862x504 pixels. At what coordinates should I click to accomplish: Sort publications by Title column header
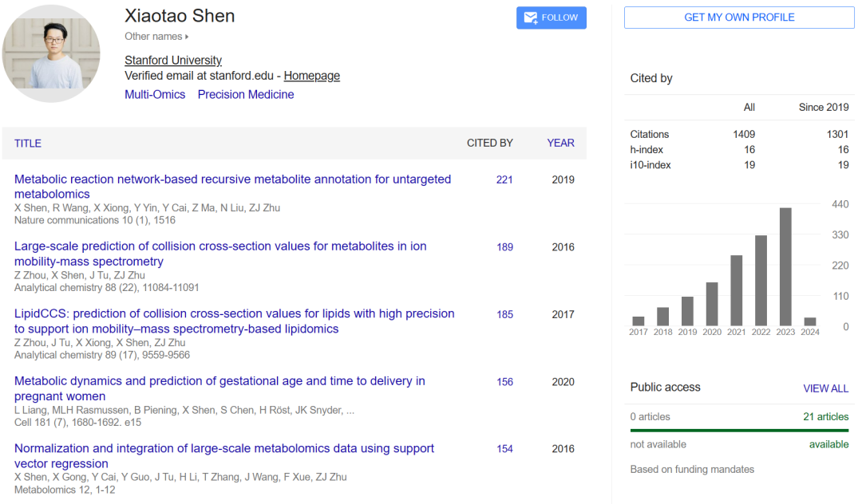(28, 143)
